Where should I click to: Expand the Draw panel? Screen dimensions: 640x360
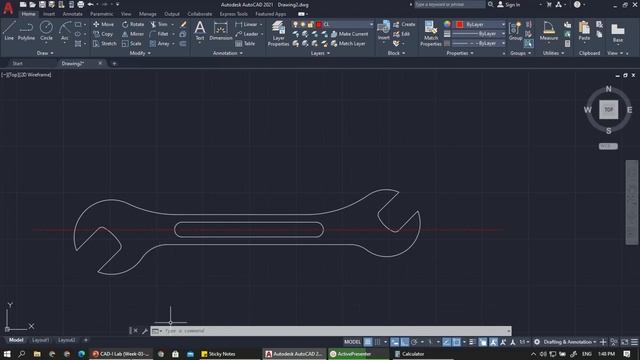click(x=44, y=53)
